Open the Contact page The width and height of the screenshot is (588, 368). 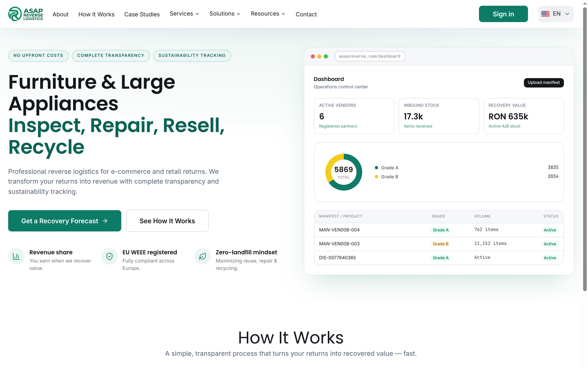[306, 14]
